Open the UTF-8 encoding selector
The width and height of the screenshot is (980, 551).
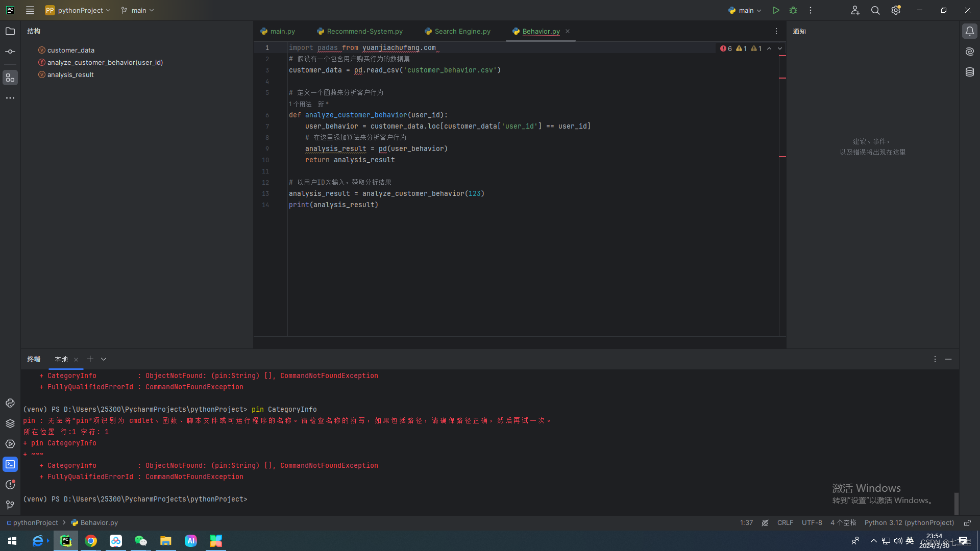point(812,523)
